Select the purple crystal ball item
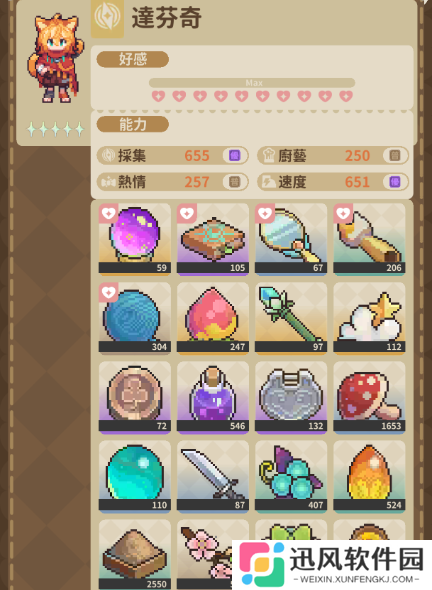The image size is (432, 590). coord(134,239)
